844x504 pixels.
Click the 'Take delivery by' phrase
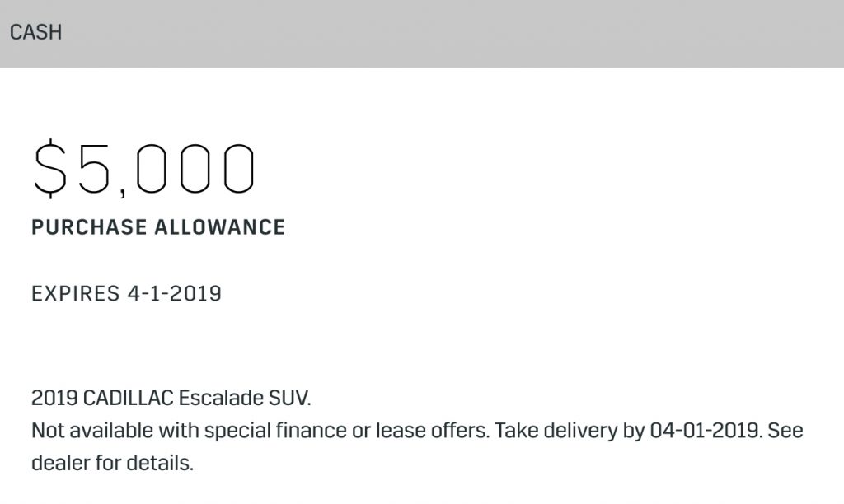[570, 431]
